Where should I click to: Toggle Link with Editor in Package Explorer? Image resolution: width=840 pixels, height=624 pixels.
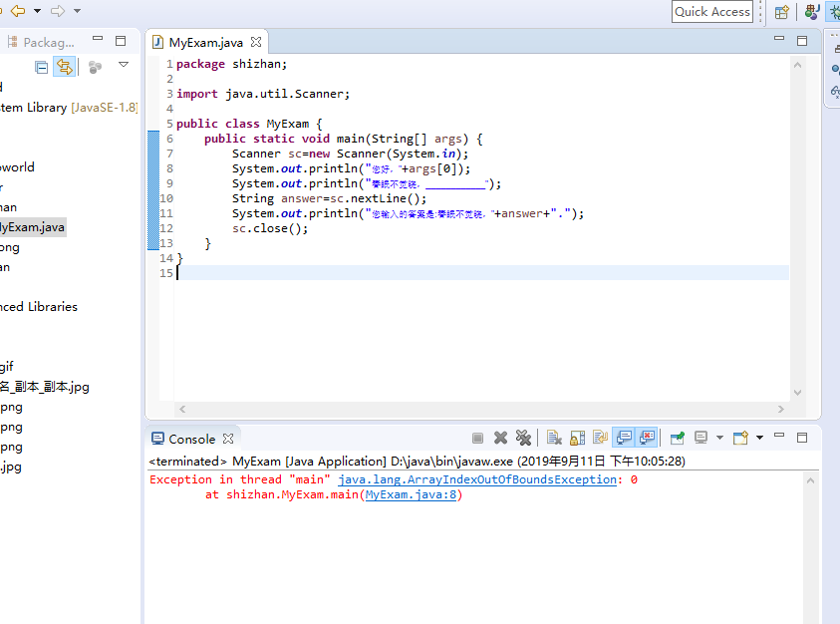click(65, 67)
